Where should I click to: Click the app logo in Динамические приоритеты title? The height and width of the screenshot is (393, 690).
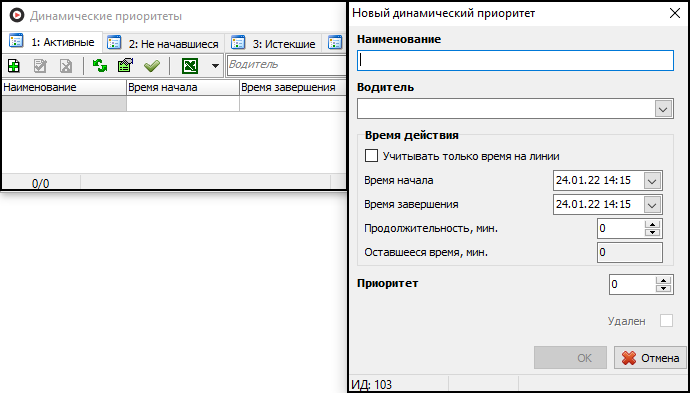click(16, 16)
